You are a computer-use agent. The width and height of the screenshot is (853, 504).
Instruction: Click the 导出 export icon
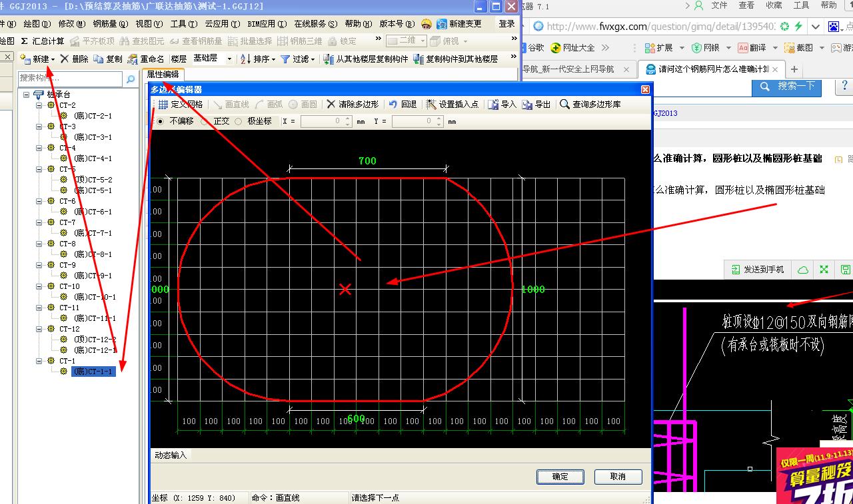[x=527, y=105]
